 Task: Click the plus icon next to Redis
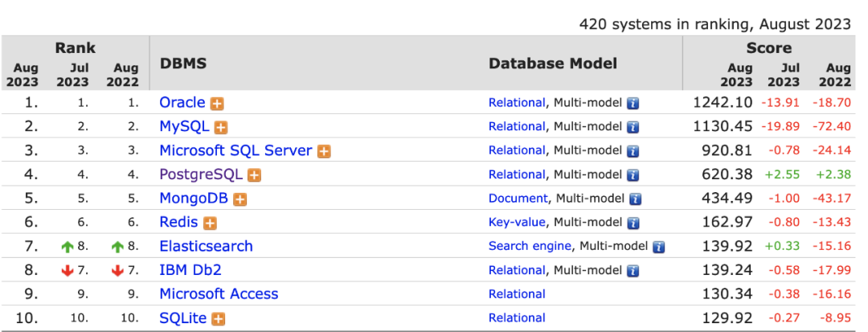(210, 223)
